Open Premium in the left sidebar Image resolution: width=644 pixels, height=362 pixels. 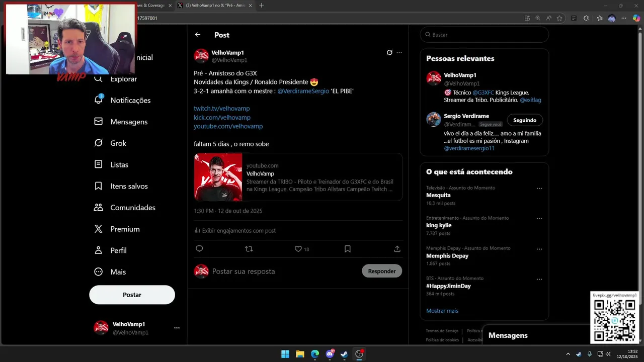tap(117, 229)
